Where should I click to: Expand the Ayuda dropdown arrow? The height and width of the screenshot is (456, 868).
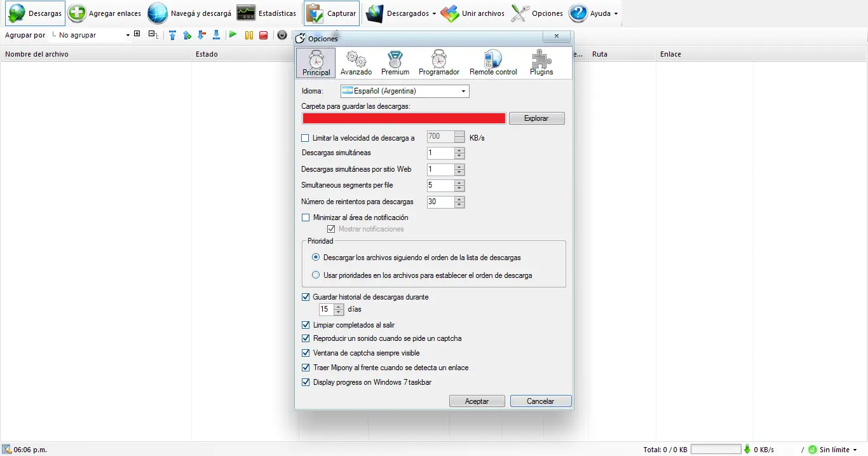(x=616, y=13)
